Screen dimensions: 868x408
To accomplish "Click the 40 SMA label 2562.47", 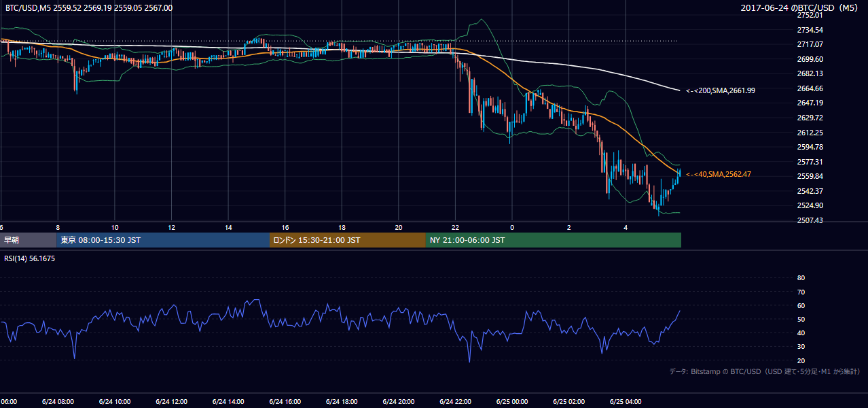I will (x=719, y=174).
